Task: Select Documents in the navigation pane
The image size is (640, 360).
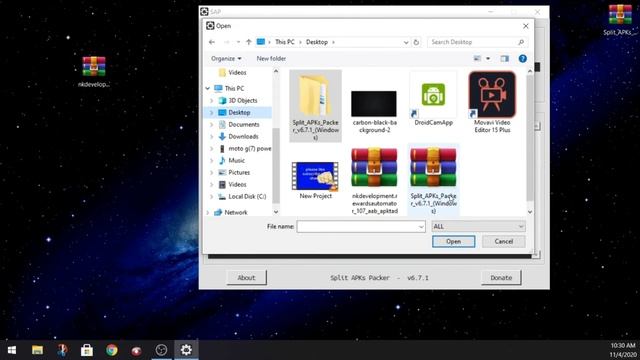Action: (244, 124)
